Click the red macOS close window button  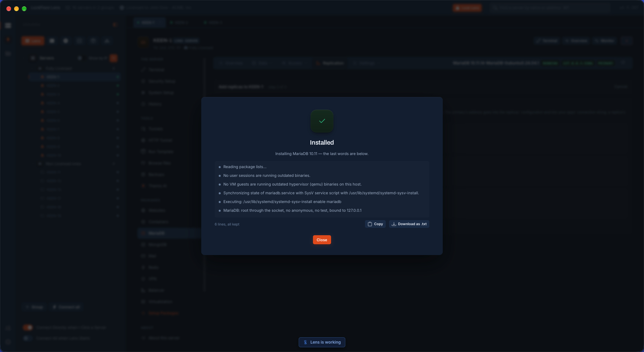[9, 9]
